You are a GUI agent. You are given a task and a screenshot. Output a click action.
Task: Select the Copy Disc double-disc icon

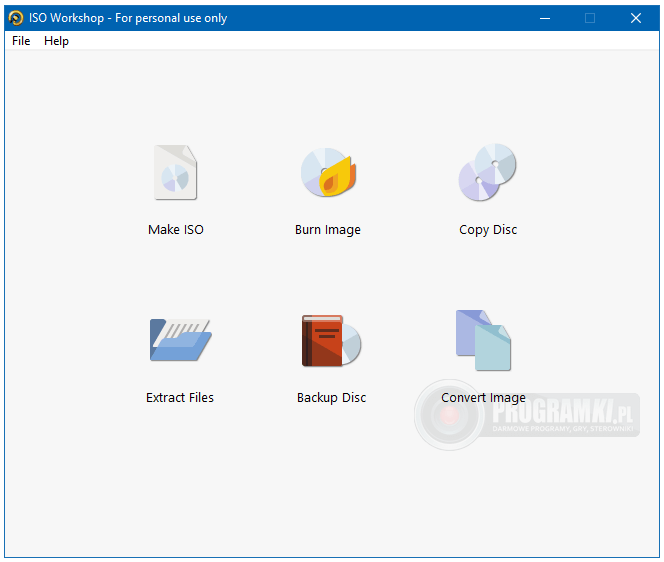point(487,172)
